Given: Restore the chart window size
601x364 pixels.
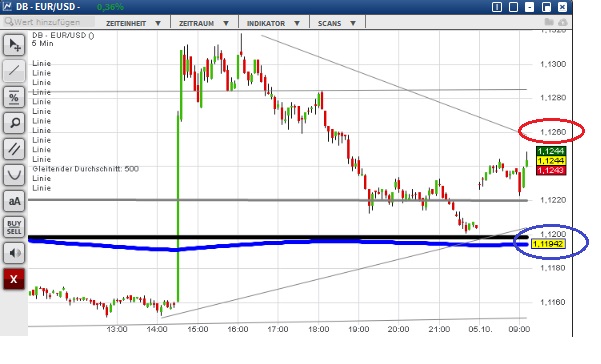Looking at the screenshot, I should (x=546, y=7).
